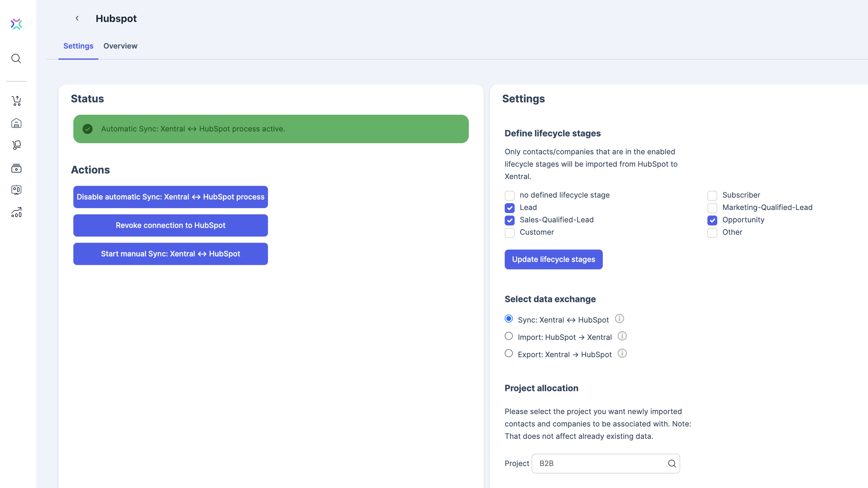This screenshot has height=488, width=868.
Task: Click the back chevron next to Hubspot
Action: click(77, 18)
